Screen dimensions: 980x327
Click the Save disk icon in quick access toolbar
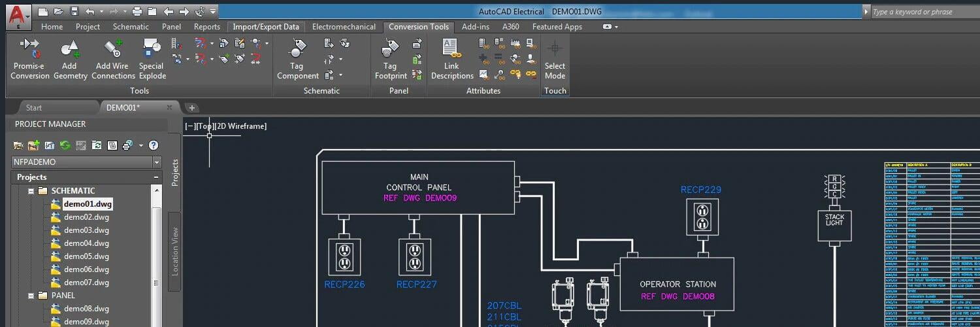tap(74, 12)
